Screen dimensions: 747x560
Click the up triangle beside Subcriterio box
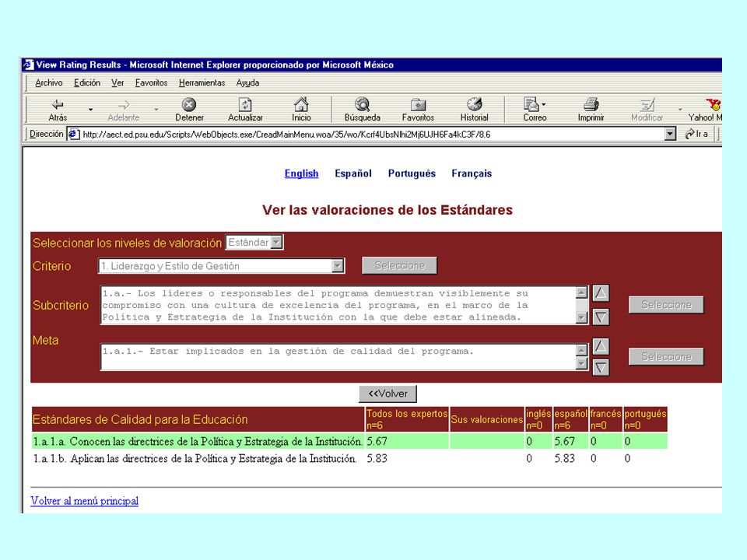601,293
